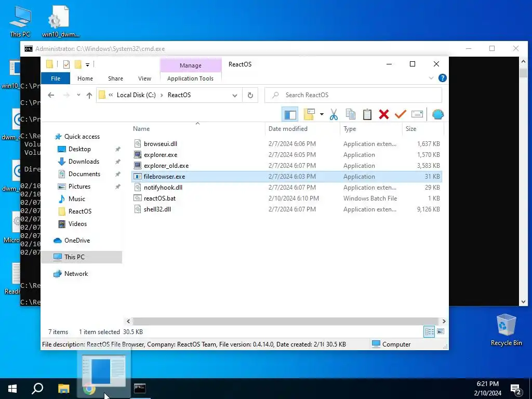The image size is (532, 399).
Task: Switch to the Manage contextual tab
Action: point(191,65)
